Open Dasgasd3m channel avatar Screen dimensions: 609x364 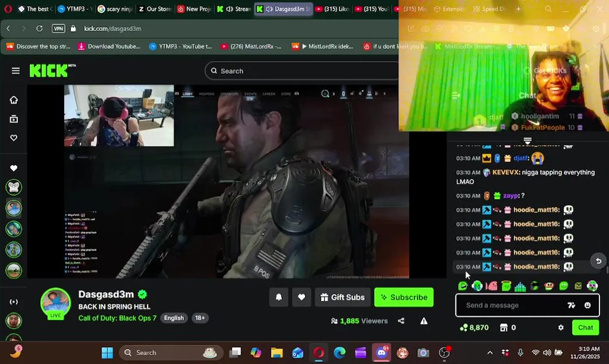(x=56, y=302)
